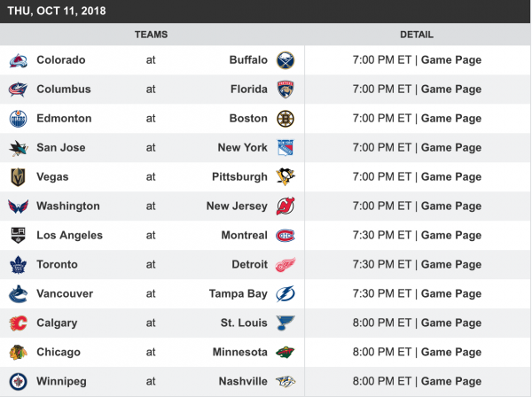Image resolution: width=532 pixels, height=397 pixels.
Task: Open Game Page for Toronto at Detroit
Action: 451,265
